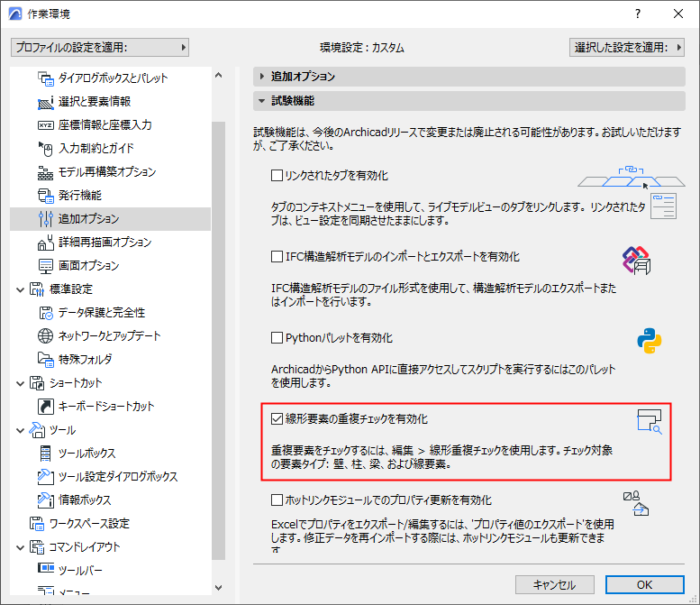Click the help question mark button

(x=638, y=14)
